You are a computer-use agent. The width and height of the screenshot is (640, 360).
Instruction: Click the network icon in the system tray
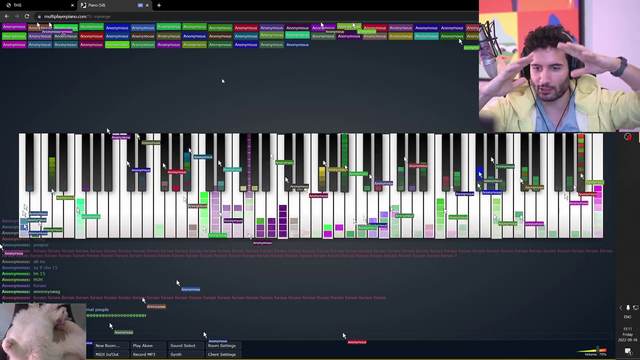click(x=636, y=308)
